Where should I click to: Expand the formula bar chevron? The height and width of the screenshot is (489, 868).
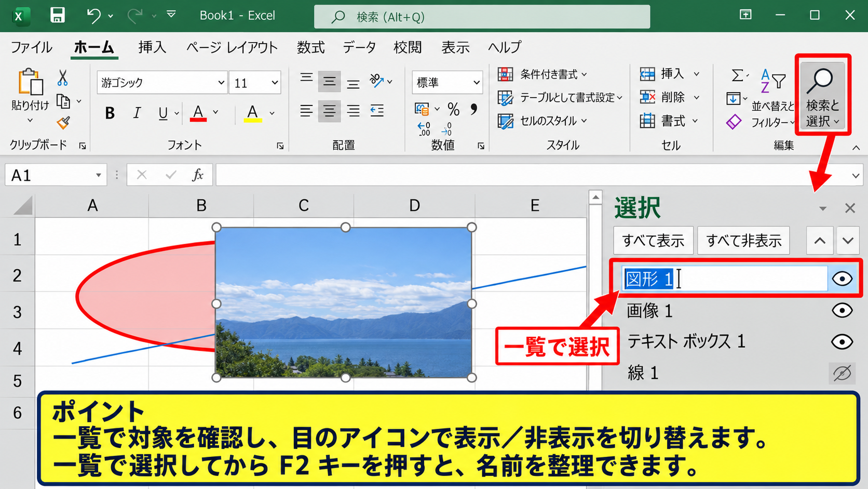856,176
